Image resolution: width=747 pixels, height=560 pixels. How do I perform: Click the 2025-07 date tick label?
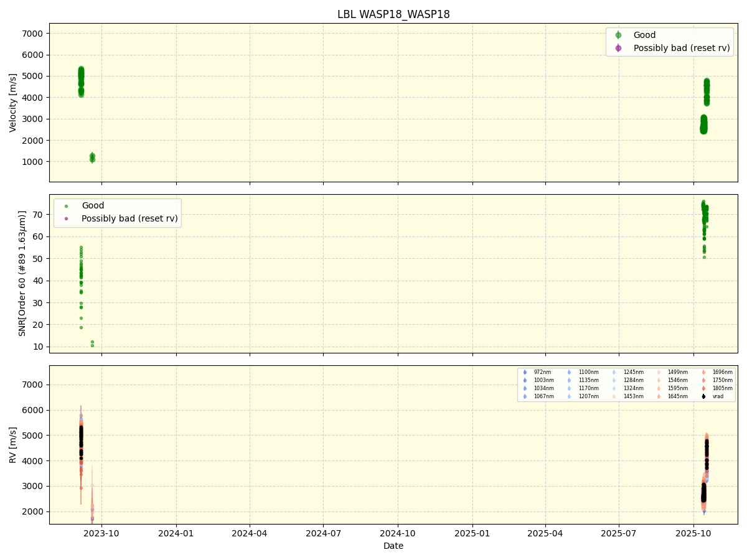pyautogui.click(x=619, y=533)
